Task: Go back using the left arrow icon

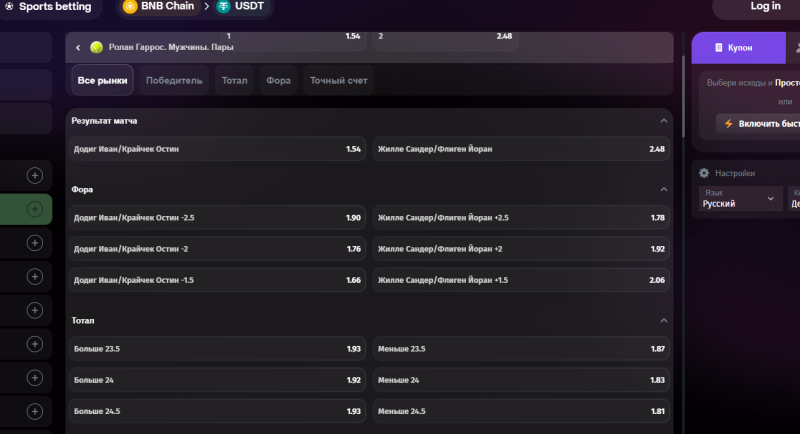Action: coord(78,47)
